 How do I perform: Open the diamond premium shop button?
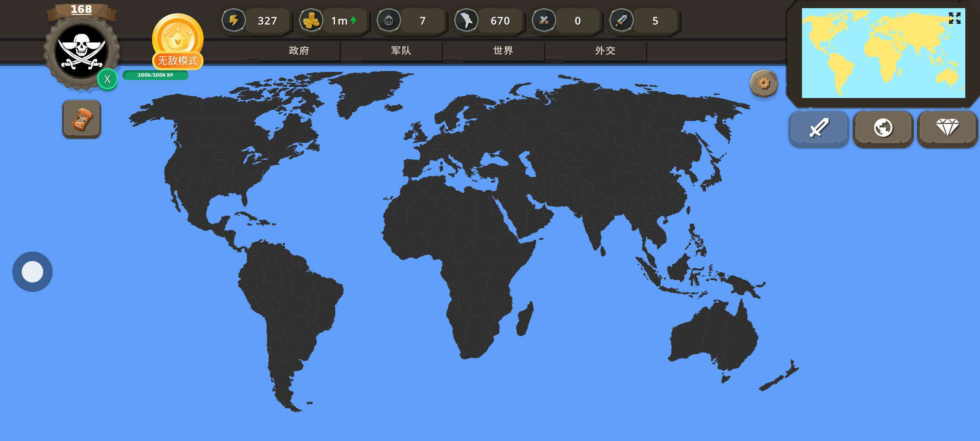point(947,128)
